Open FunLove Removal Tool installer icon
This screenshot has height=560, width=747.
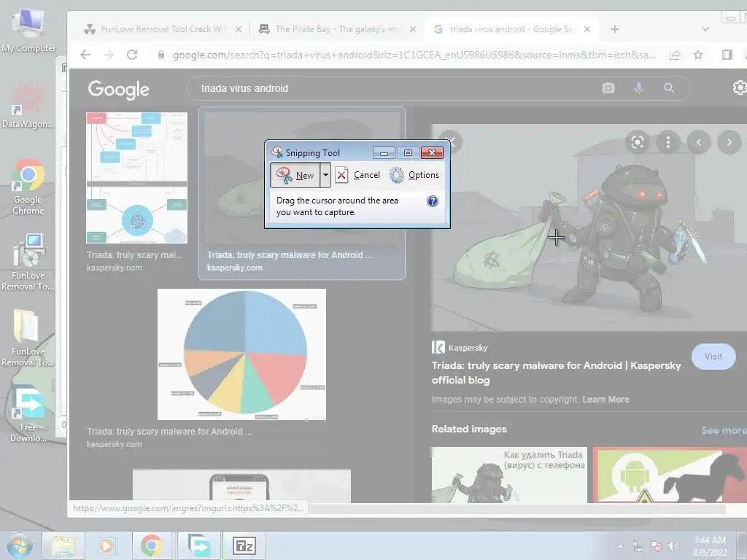(x=28, y=262)
